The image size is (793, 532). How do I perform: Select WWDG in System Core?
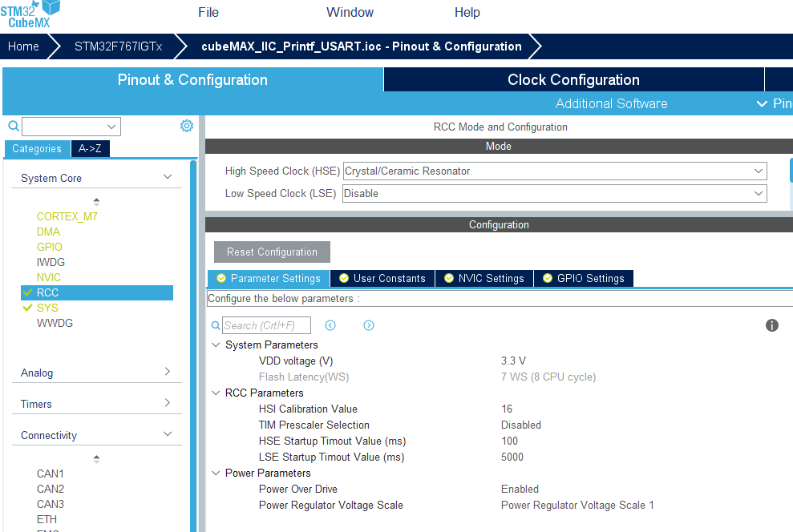pyautogui.click(x=55, y=323)
